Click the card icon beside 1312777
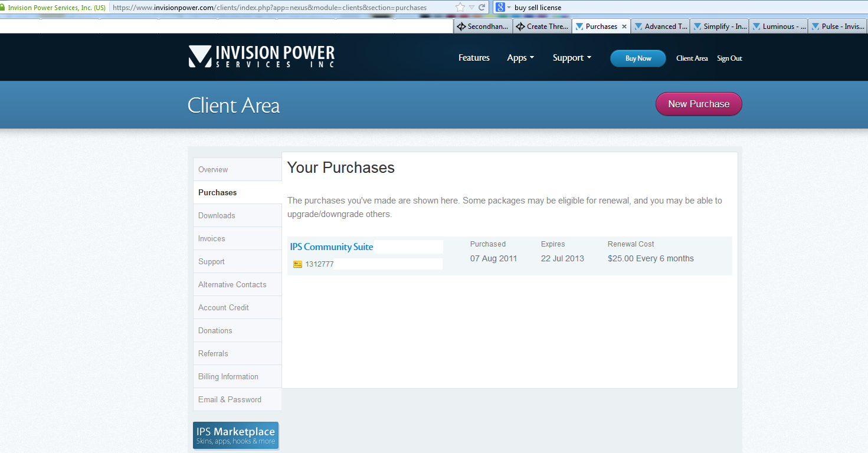Screen dimensions: 868x453 (x=298, y=264)
